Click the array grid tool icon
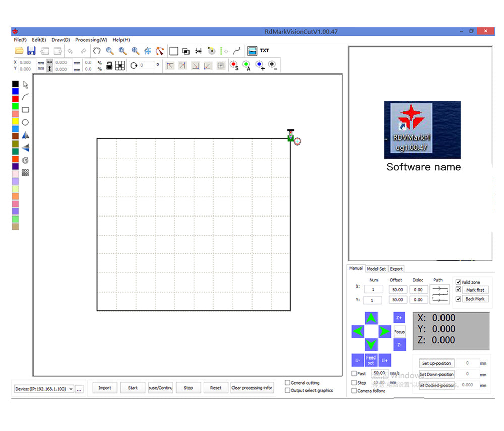The height and width of the screenshot is (431, 504). pos(25,173)
